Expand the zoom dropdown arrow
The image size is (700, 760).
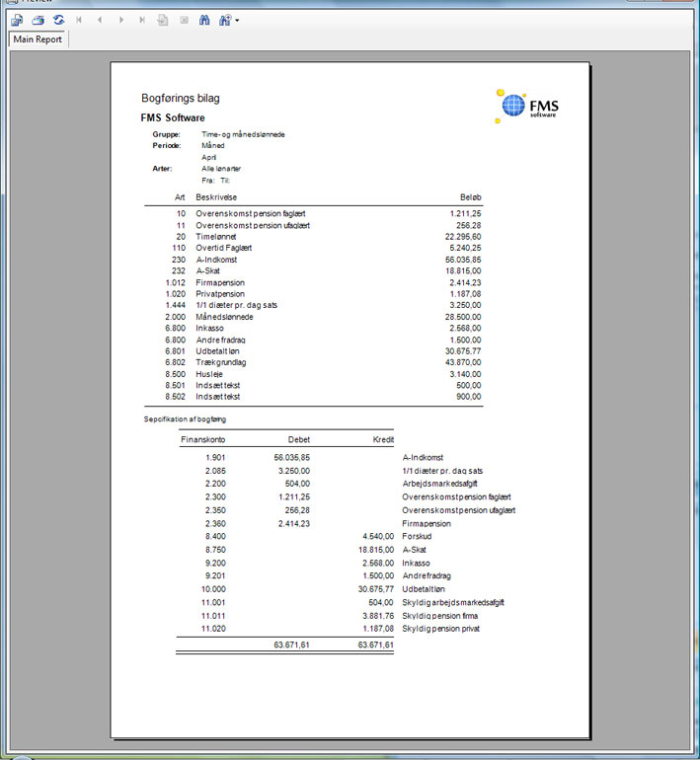(237, 21)
